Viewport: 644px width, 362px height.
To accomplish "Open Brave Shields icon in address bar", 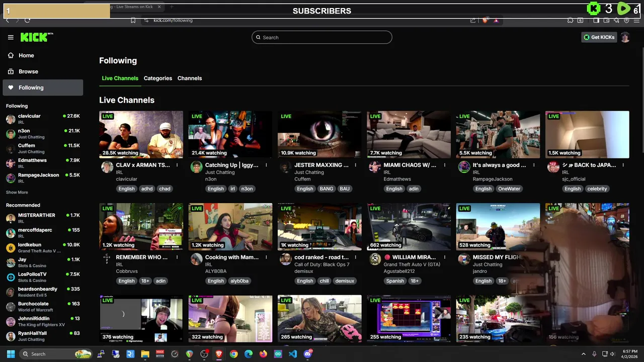I will 485,20.
